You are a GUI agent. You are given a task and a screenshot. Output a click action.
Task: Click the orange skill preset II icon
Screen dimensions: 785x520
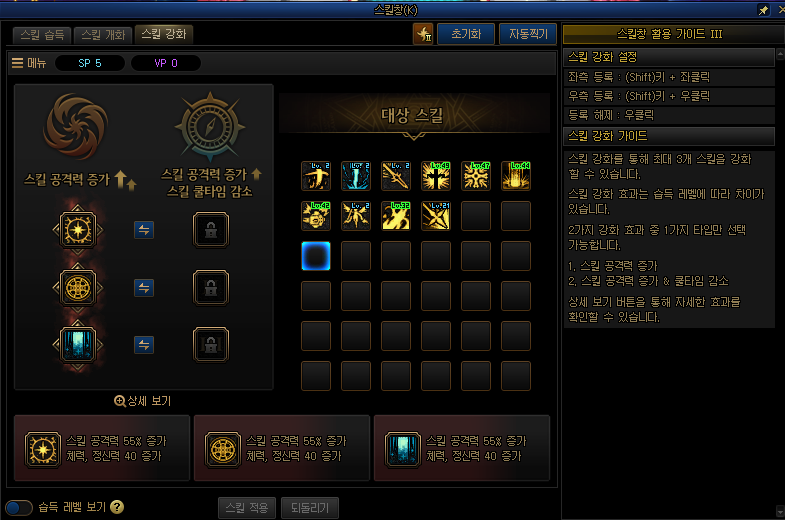pyautogui.click(x=424, y=34)
